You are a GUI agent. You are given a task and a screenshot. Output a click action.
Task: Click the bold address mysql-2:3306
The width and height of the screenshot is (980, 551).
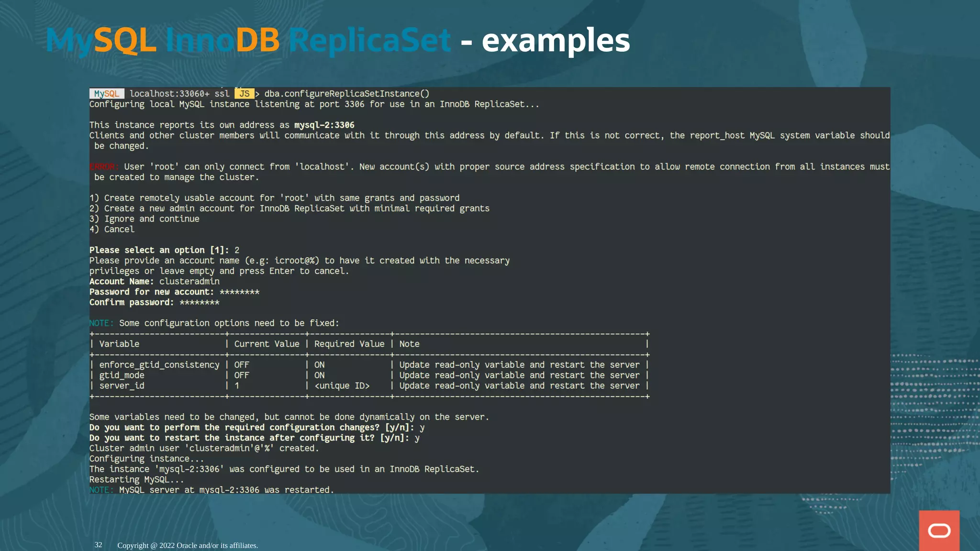324,125
